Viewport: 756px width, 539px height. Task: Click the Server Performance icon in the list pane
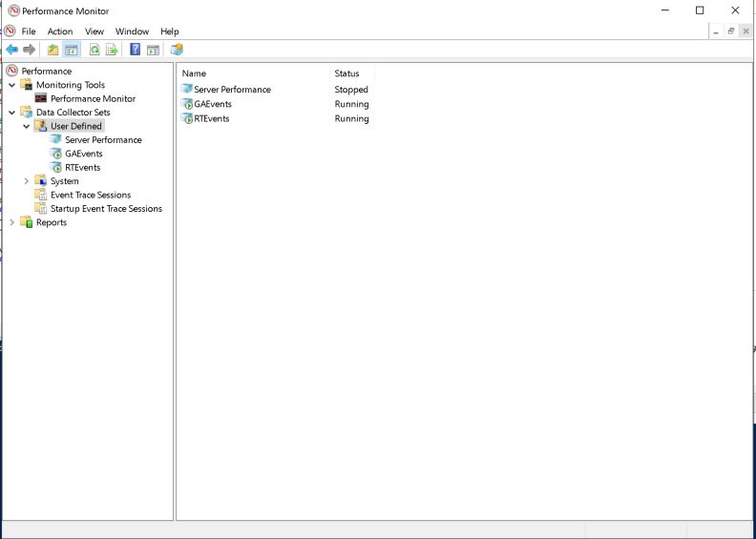tap(186, 89)
